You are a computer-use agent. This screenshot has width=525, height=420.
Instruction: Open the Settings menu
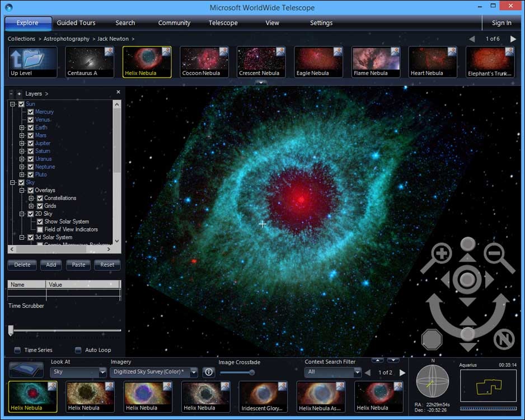point(321,23)
